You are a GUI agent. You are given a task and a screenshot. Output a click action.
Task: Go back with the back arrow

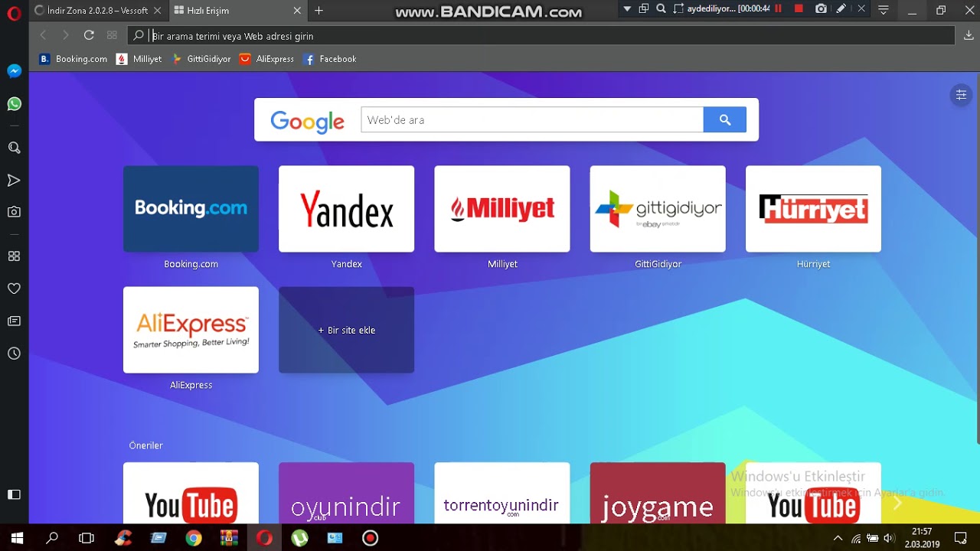pos(43,35)
